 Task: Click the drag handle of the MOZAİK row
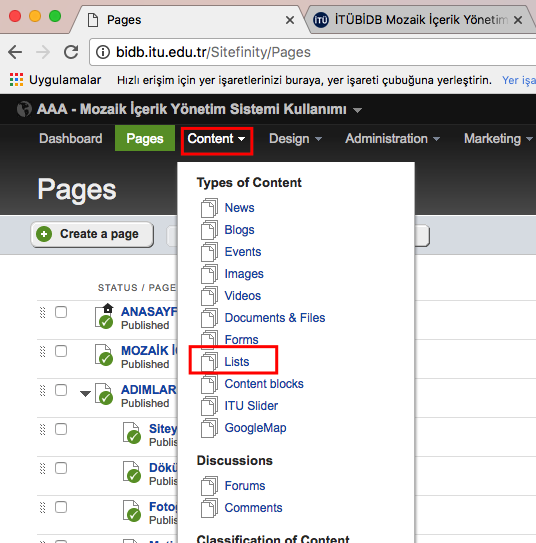click(x=43, y=351)
